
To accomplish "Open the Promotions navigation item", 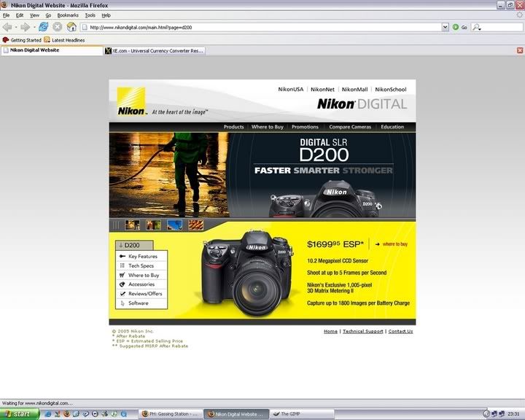I will [305, 127].
